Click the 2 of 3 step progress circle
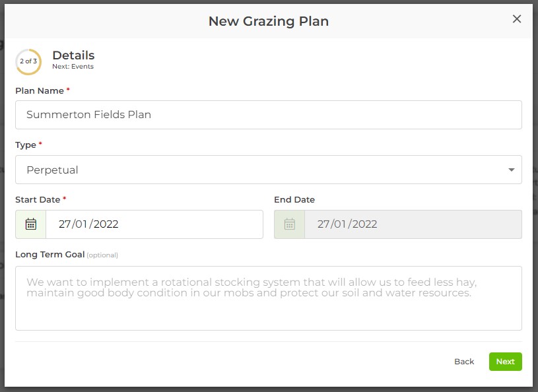538x392 pixels. click(28, 61)
